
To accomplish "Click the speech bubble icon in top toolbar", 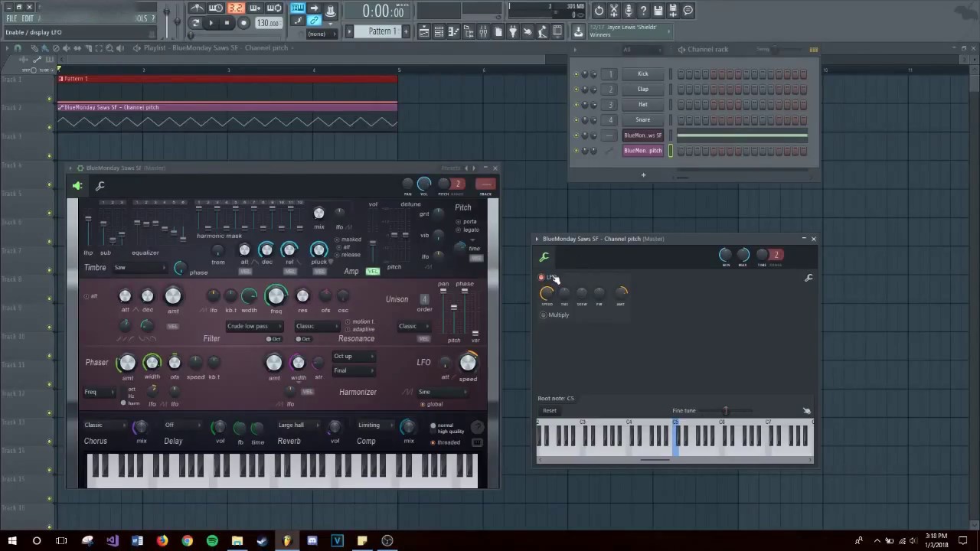I will (x=688, y=10).
